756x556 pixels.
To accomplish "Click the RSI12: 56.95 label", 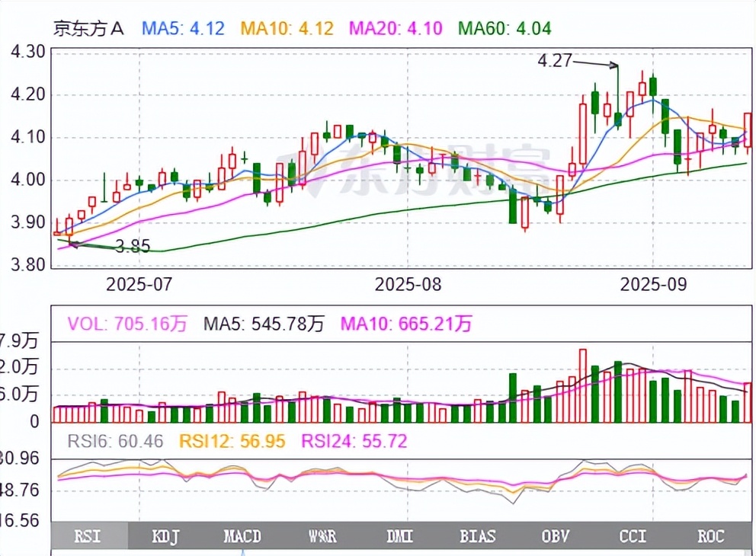I will click(x=232, y=441).
